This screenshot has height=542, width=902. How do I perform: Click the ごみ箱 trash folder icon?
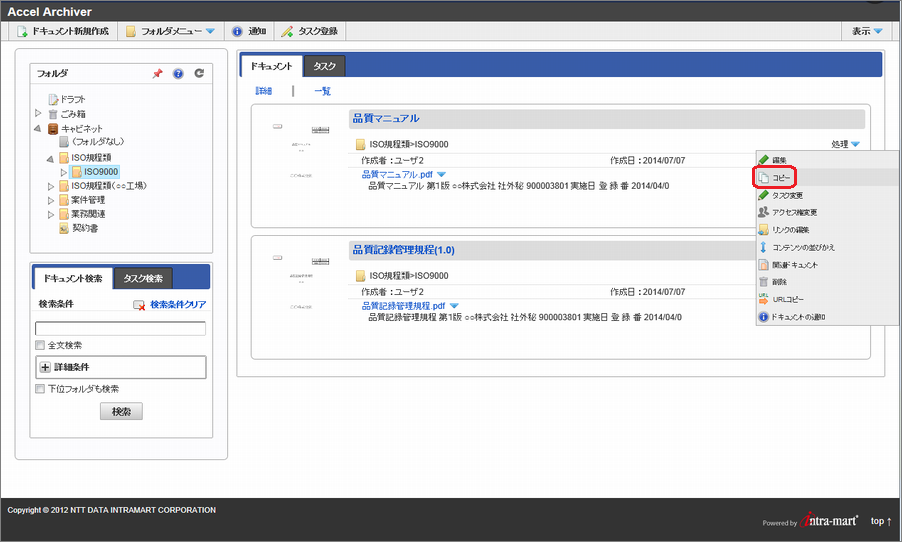[53, 114]
